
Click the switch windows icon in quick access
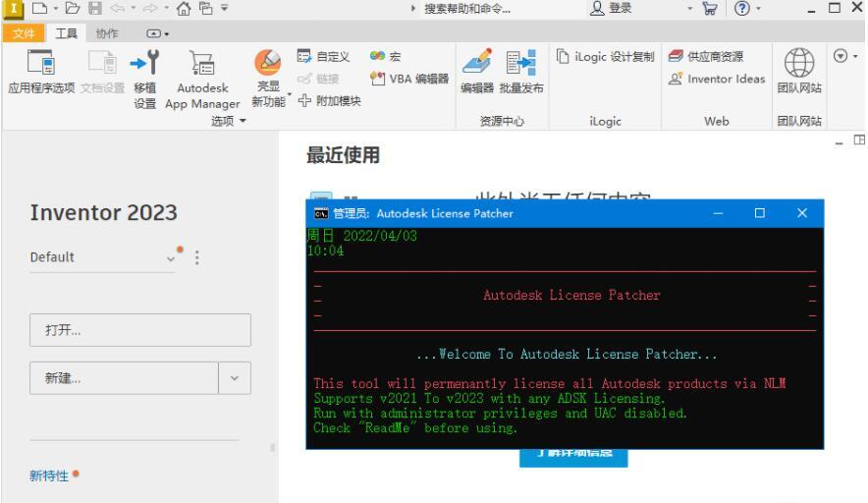point(206,8)
